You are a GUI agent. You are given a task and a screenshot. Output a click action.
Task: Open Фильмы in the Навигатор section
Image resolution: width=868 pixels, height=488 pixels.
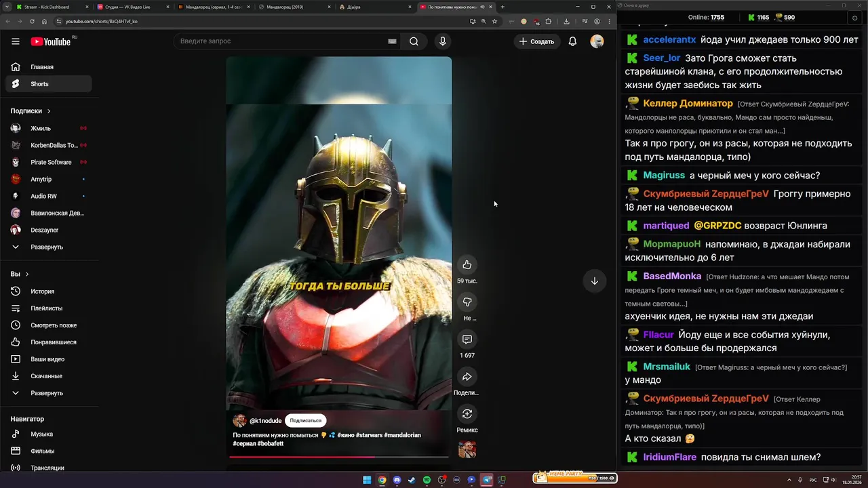pos(47,451)
